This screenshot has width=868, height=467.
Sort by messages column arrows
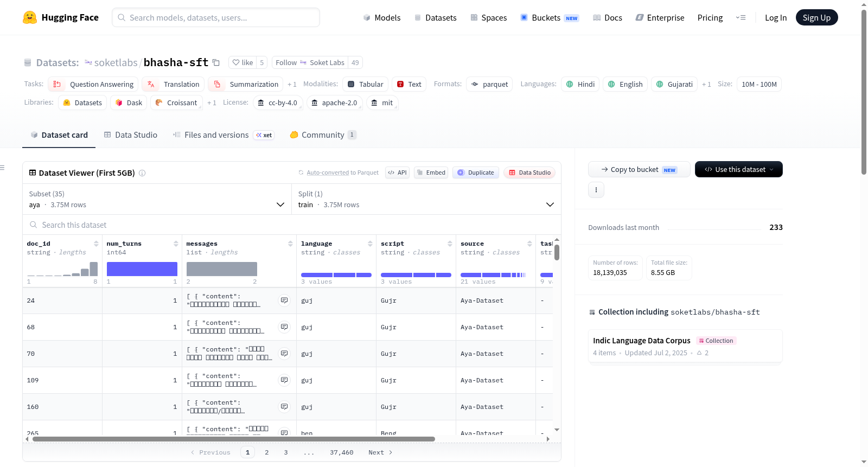[x=290, y=244]
